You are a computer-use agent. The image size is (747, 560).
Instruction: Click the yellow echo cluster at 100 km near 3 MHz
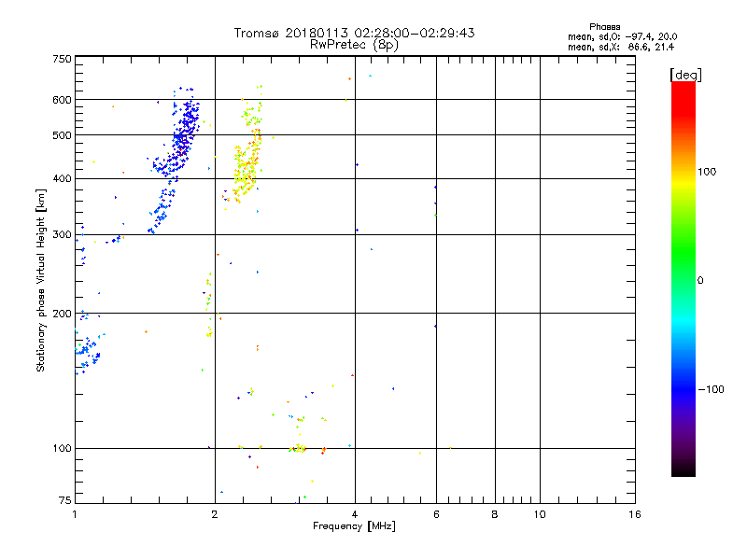click(298, 448)
